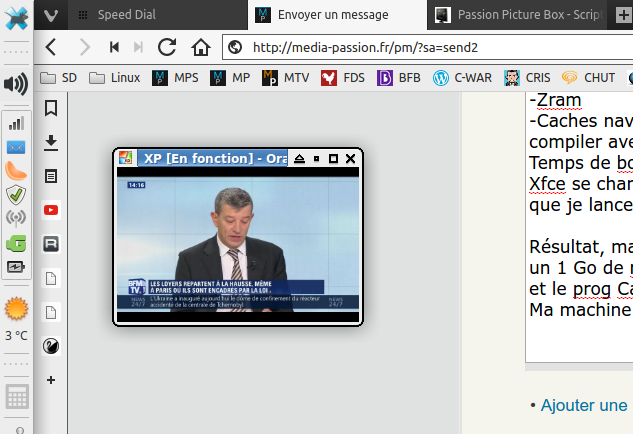633x434 pixels.
Task: Go to the browser home page
Action: [x=201, y=47]
